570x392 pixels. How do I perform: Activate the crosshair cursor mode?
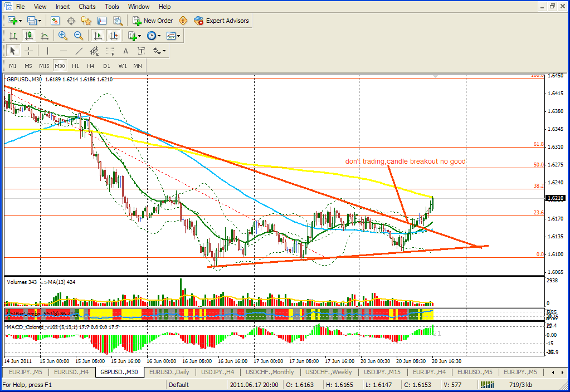(29, 51)
